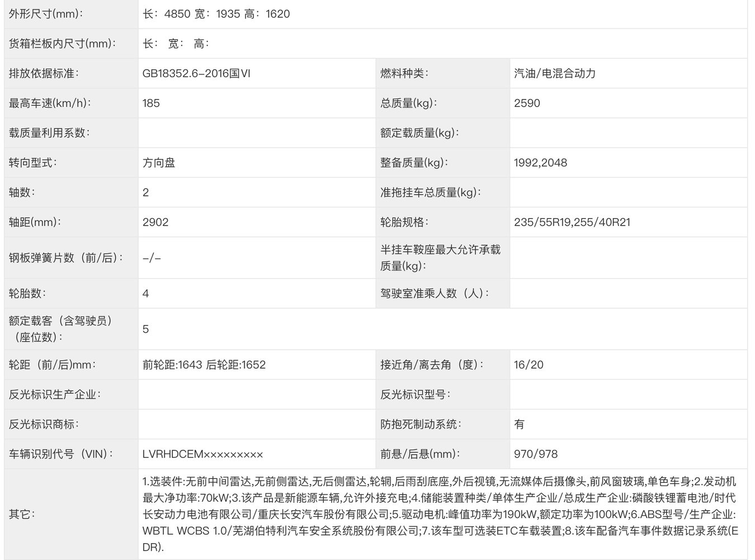Select the value 前轮距:1643 后轮距:1652
The height and width of the screenshot is (560, 755).
tap(204, 365)
